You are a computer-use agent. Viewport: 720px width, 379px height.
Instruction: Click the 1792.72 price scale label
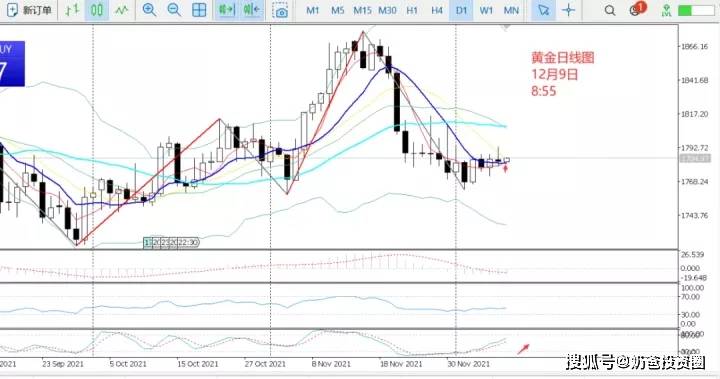[693, 148]
